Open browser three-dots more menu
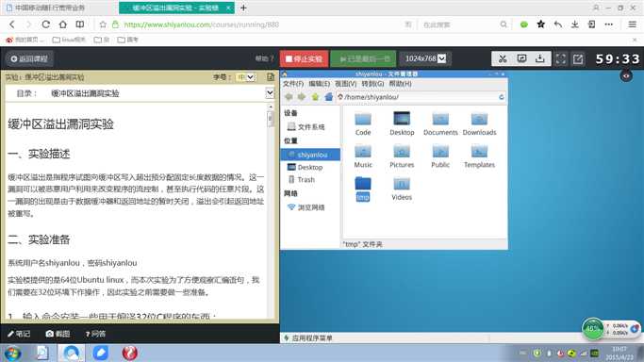The width and height of the screenshot is (644, 362). tap(609, 25)
